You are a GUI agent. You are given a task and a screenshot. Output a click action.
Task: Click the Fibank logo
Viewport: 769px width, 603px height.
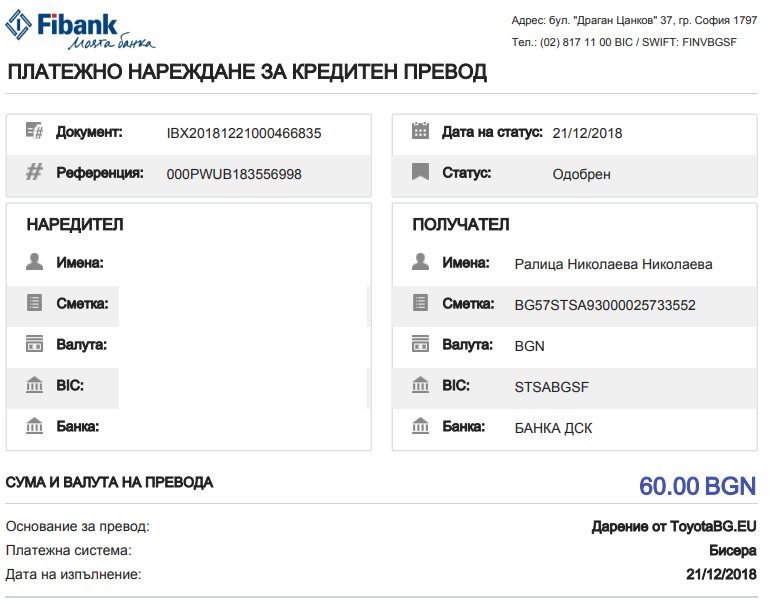pyautogui.click(x=82, y=28)
